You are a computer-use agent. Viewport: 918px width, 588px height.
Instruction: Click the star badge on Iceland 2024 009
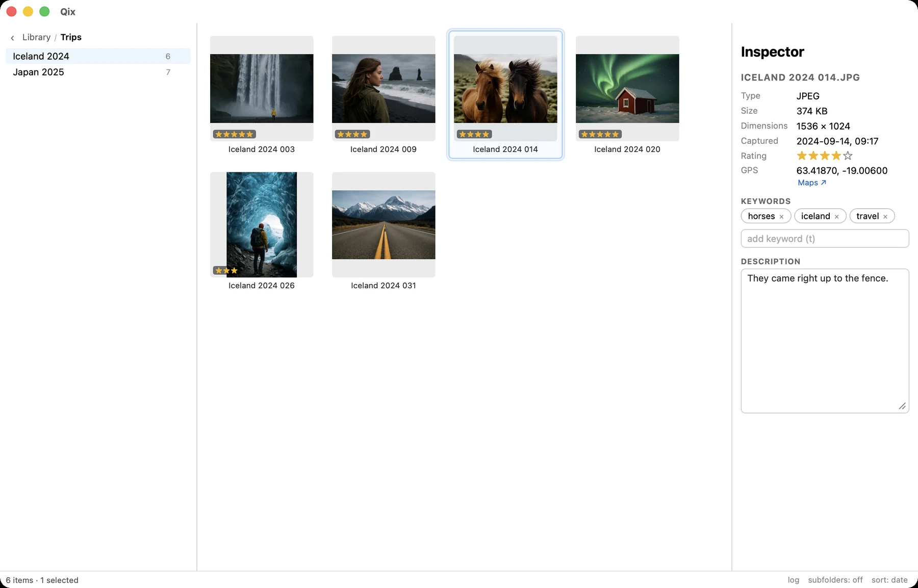click(x=352, y=134)
